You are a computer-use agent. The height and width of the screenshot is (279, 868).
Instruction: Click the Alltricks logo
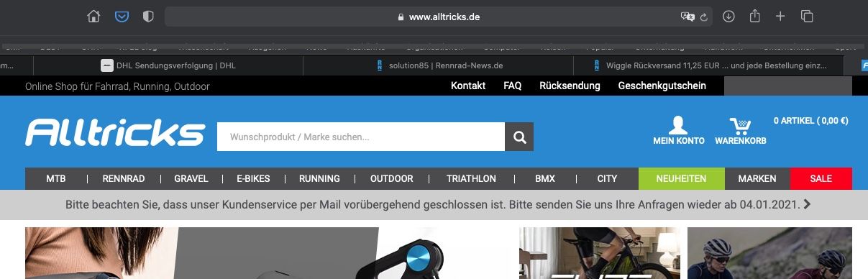(115, 133)
